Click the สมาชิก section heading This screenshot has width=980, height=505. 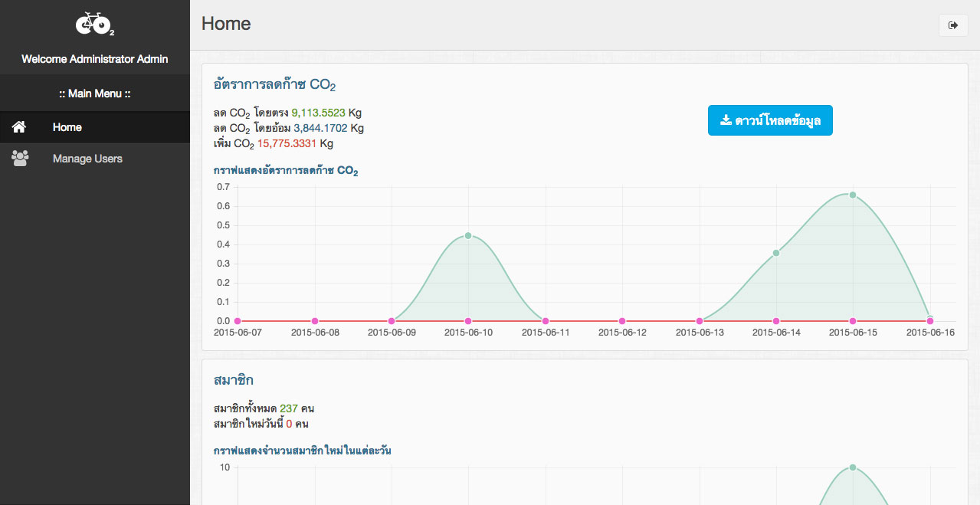pos(234,380)
